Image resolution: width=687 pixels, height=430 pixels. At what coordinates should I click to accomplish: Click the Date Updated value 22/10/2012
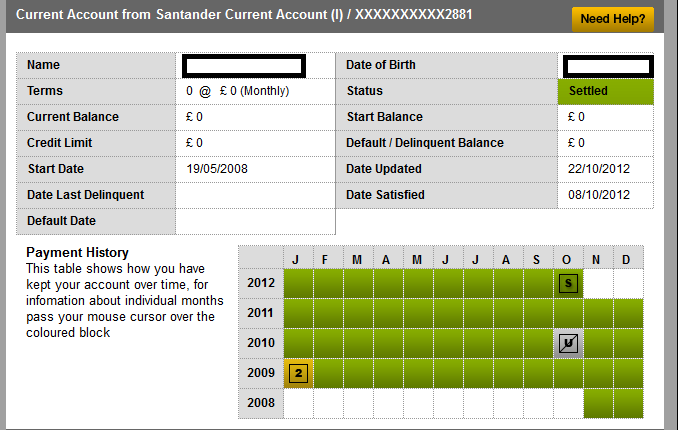point(598,169)
